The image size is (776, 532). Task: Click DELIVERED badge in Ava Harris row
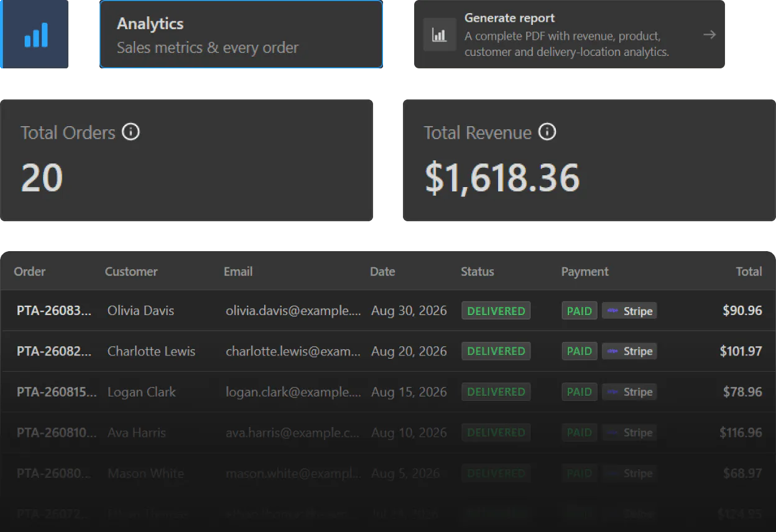click(x=496, y=433)
